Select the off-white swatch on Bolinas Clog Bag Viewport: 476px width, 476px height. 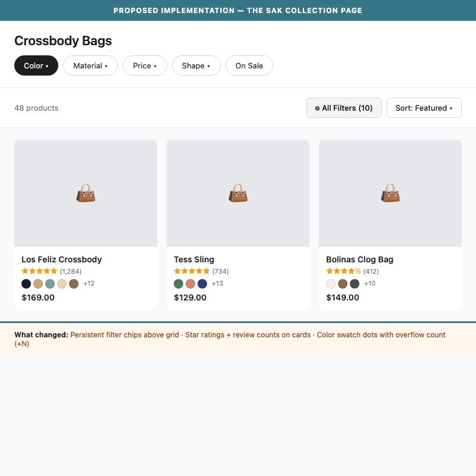click(331, 284)
